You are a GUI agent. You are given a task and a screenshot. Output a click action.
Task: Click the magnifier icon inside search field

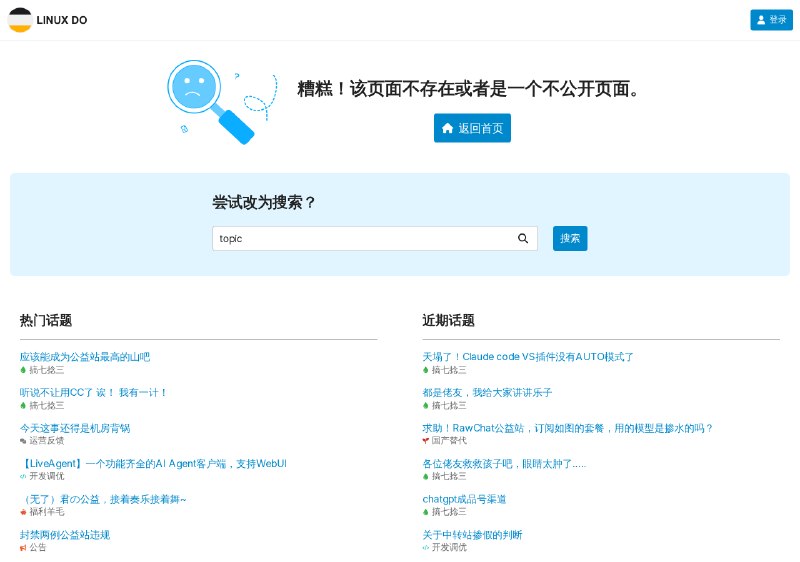[523, 238]
